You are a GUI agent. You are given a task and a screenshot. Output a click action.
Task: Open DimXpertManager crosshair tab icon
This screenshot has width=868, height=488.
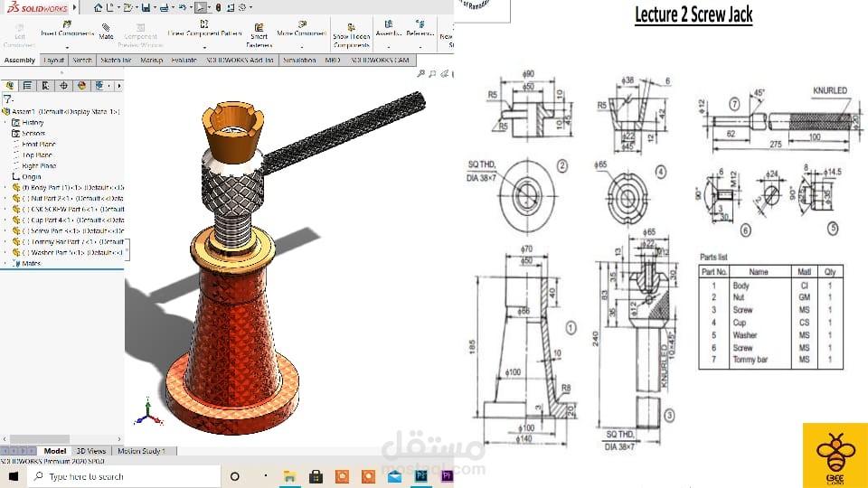(63, 85)
